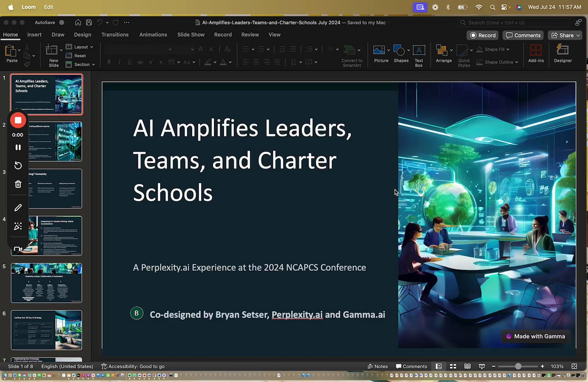Click the Paste clipboard icon
This screenshot has width=588, height=382.
coord(10,51)
